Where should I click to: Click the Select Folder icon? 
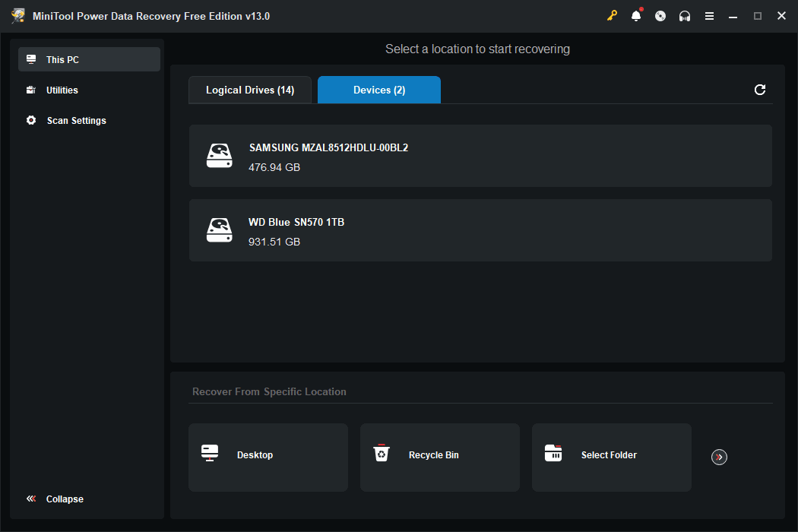[553, 453]
